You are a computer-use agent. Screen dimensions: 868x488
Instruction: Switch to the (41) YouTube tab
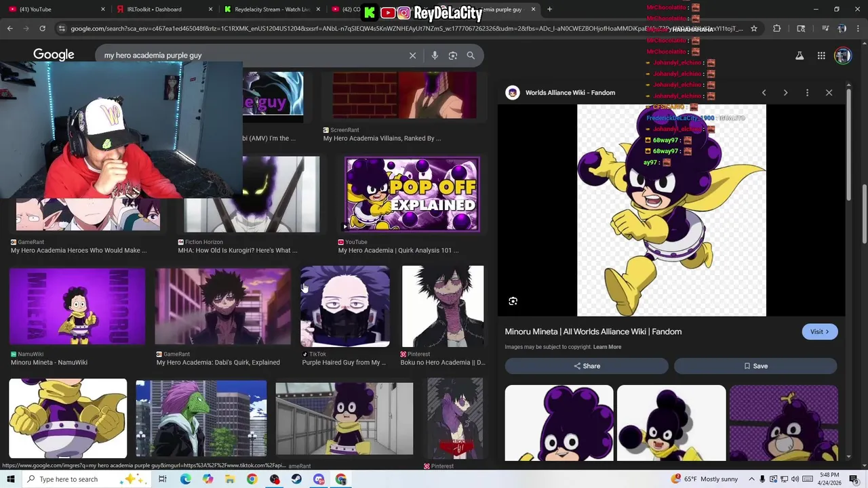tap(54, 9)
